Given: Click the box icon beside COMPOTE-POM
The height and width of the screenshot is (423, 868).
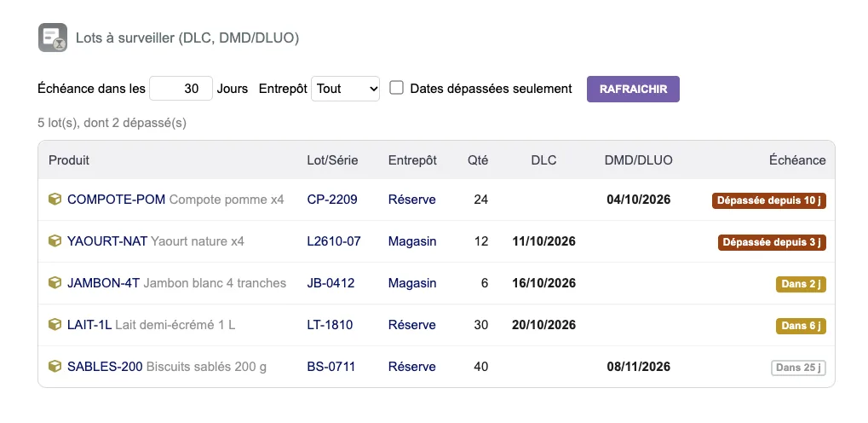Looking at the screenshot, I should pos(55,199).
